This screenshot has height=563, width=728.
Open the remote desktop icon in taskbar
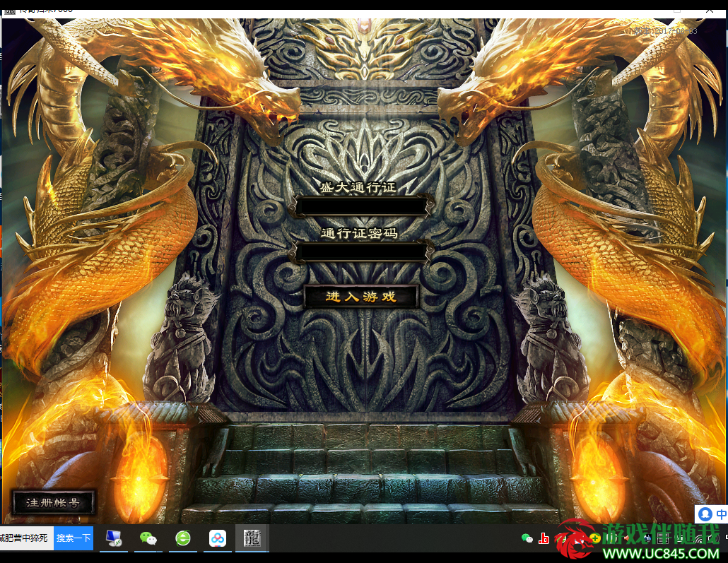click(113, 538)
